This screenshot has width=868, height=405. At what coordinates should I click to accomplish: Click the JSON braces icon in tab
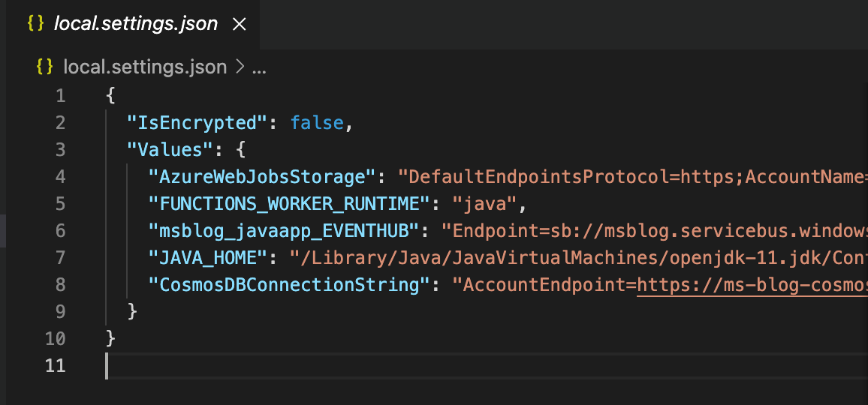[35, 24]
